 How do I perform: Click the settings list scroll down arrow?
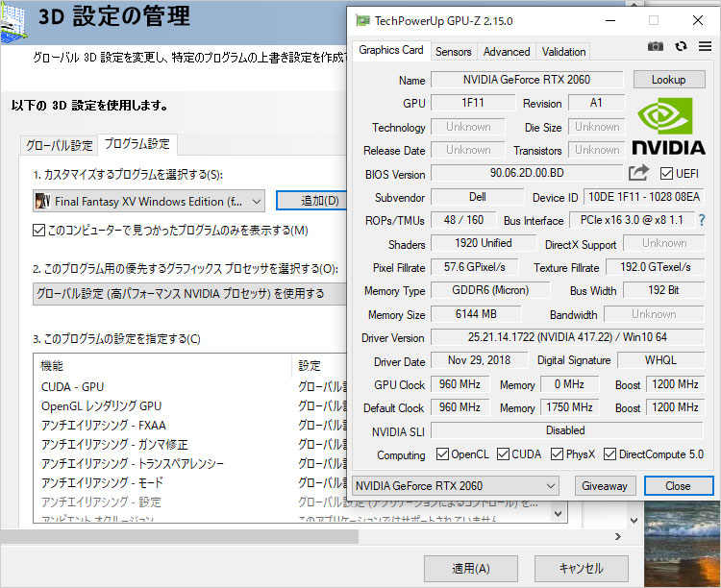tap(558, 513)
